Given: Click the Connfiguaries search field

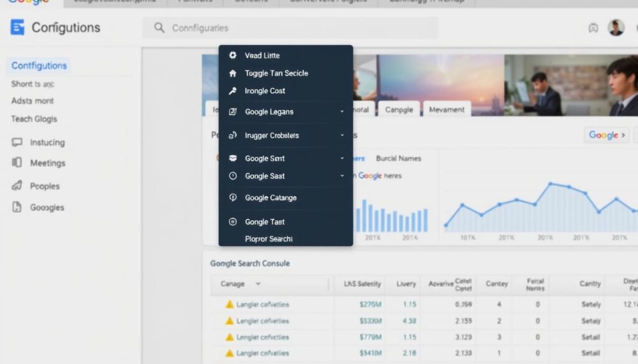Looking at the screenshot, I should coord(290,27).
